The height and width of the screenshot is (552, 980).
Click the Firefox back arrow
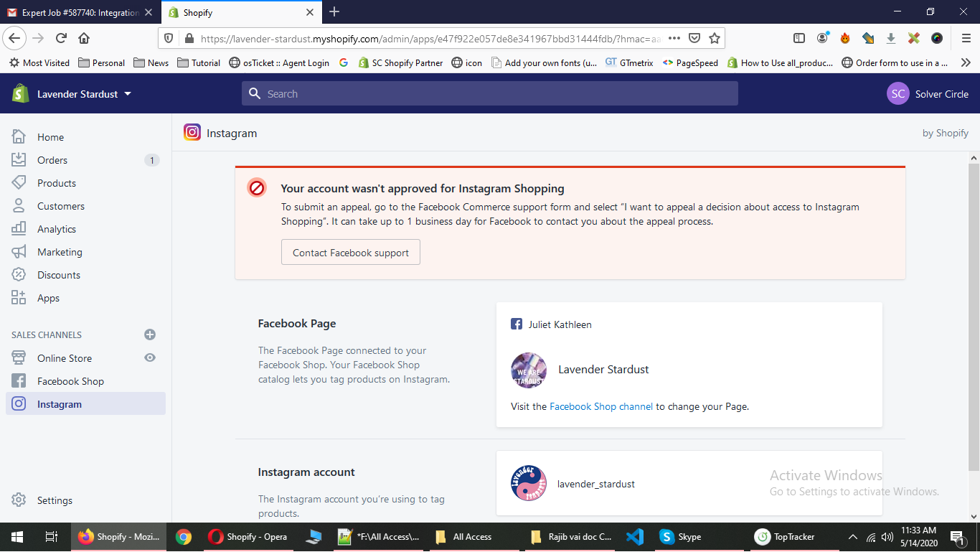coord(15,38)
